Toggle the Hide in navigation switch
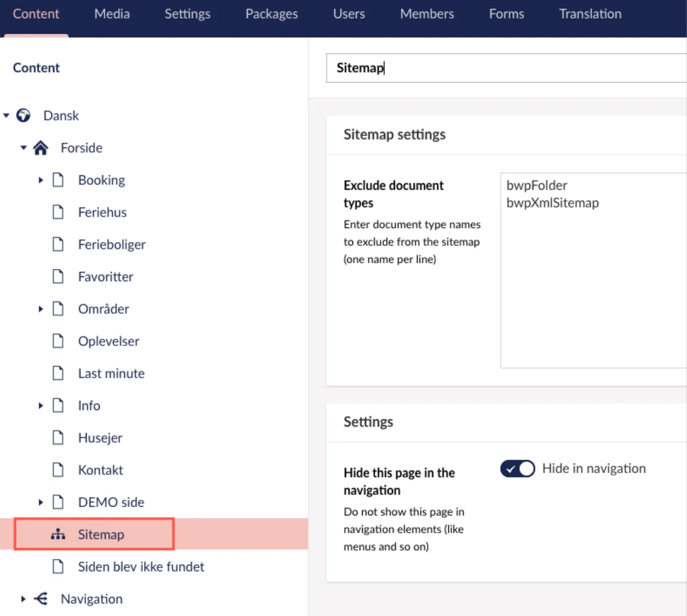This screenshot has width=687, height=616. [517, 469]
